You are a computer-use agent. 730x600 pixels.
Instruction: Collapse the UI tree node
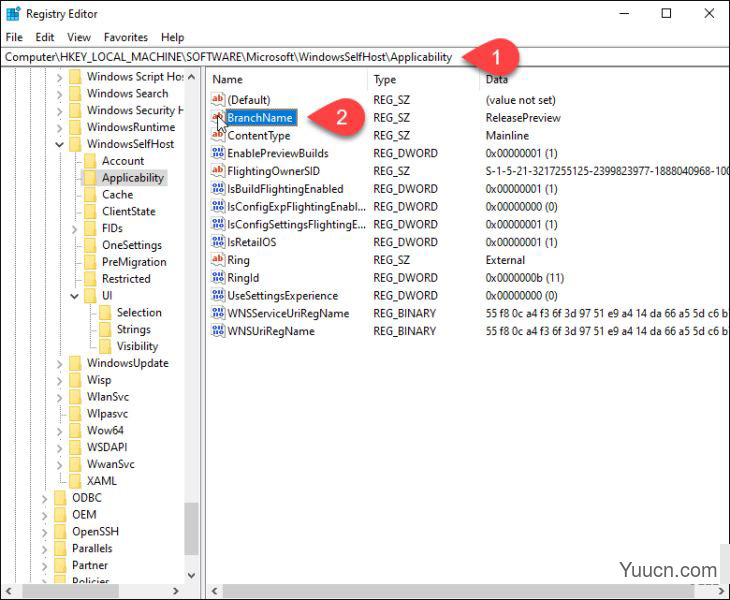(74, 296)
